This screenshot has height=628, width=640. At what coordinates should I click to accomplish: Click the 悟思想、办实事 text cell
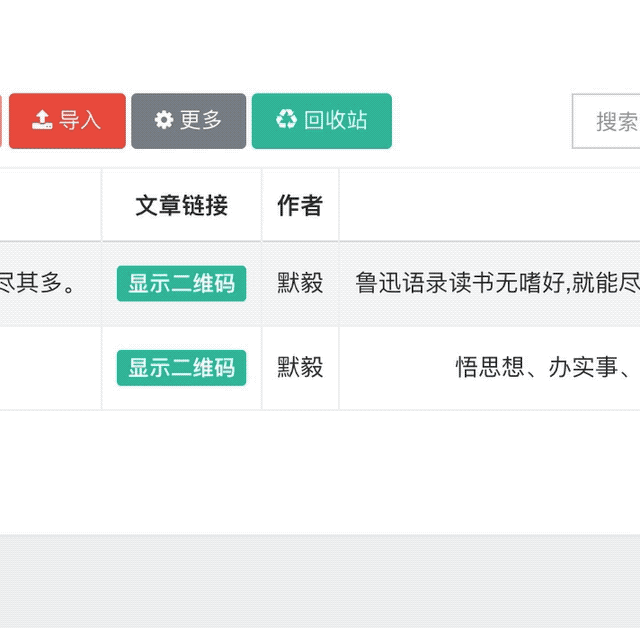490,368
